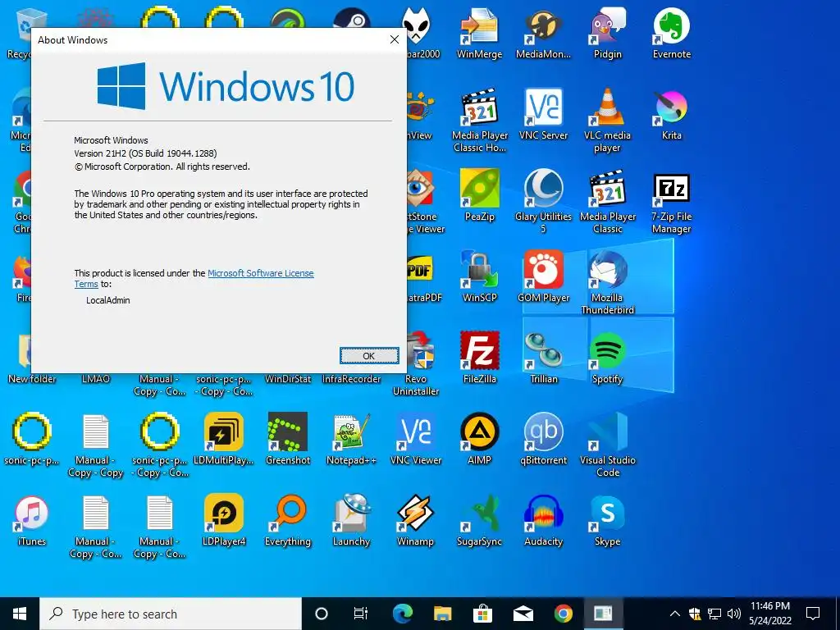Open Spotify desktop icon
Screen dimensions: 840x630
608,358
